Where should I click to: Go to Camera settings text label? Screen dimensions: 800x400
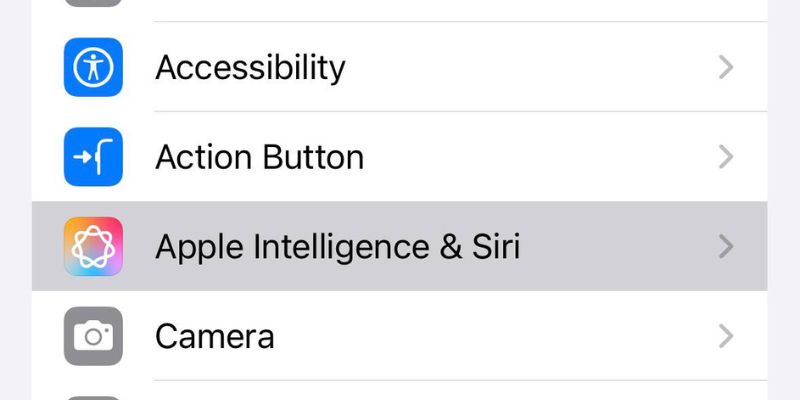tap(214, 336)
